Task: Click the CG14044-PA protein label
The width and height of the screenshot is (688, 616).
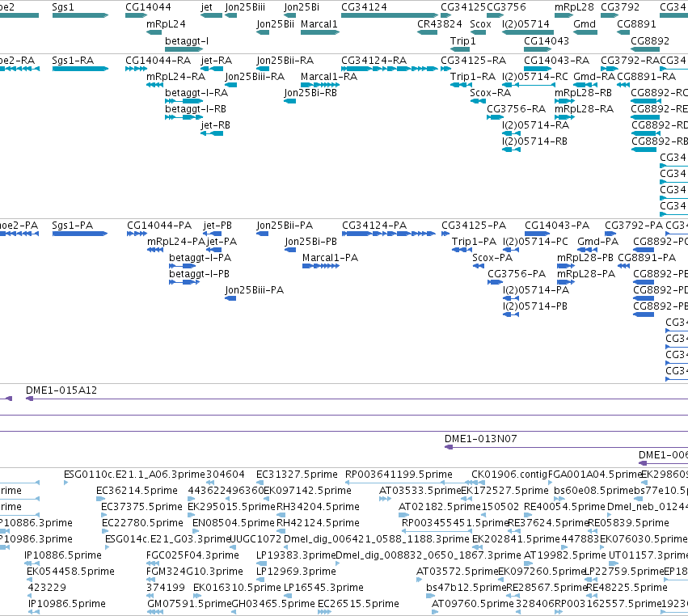Action: (159, 225)
